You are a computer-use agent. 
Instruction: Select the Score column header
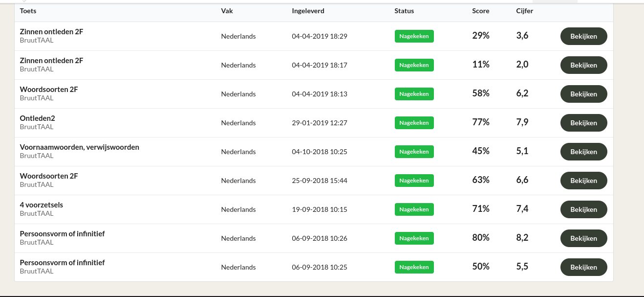click(x=480, y=11)
